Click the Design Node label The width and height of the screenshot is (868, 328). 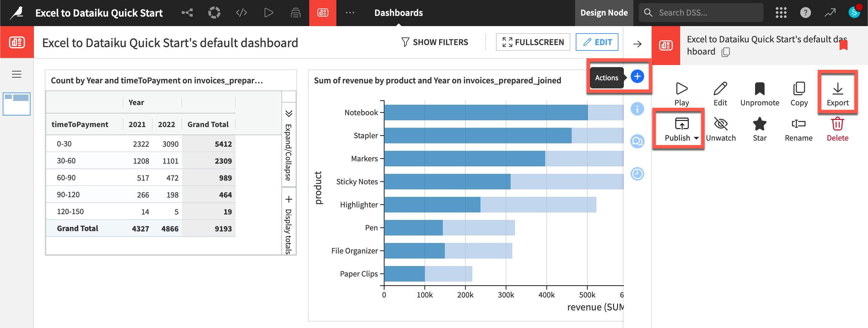click(604, 13)
